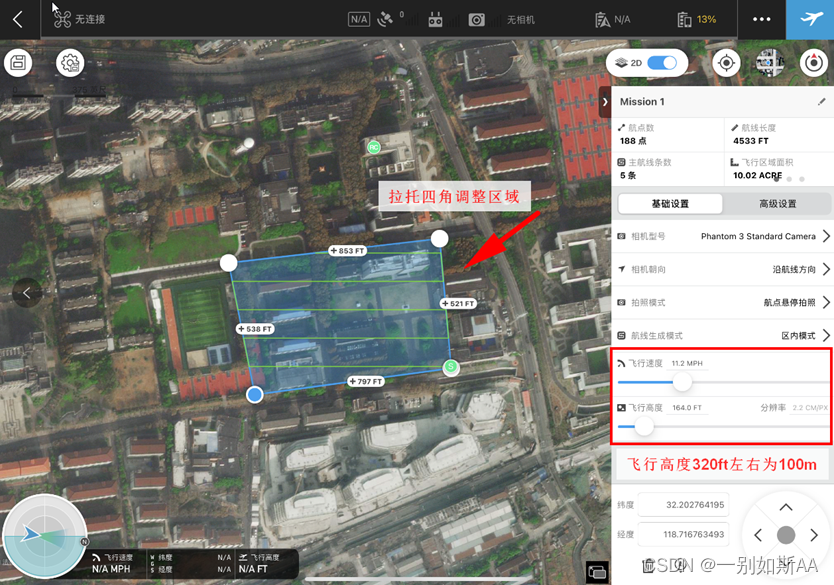
Task: Toggle the 2D map view switch
Action: (662, 63)
